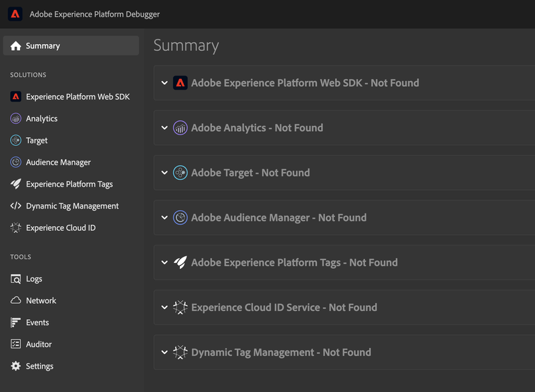Click the Target sidebar icon
The image size is (535, 392).
15,140
